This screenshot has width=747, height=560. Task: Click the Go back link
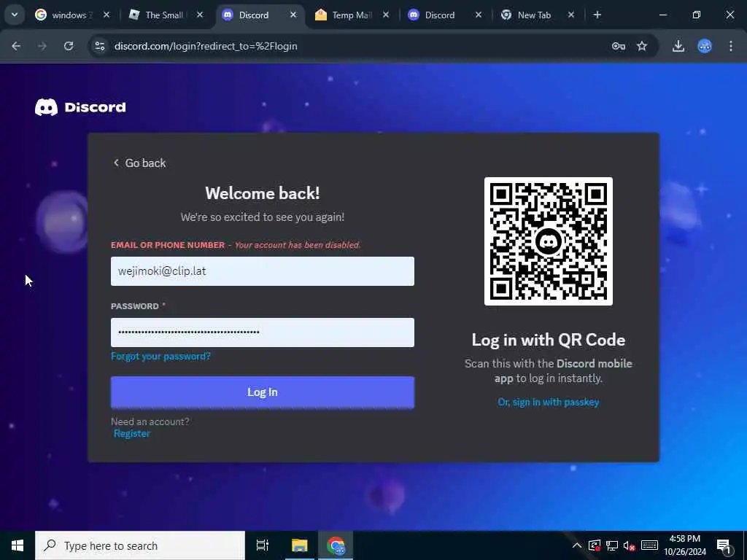click(x=139, y=163)
